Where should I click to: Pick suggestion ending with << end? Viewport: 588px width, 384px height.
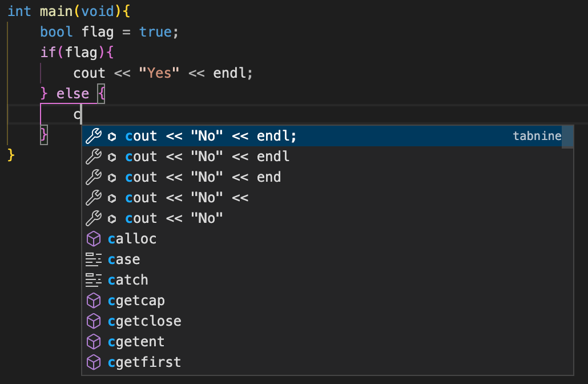pos(327,177)
